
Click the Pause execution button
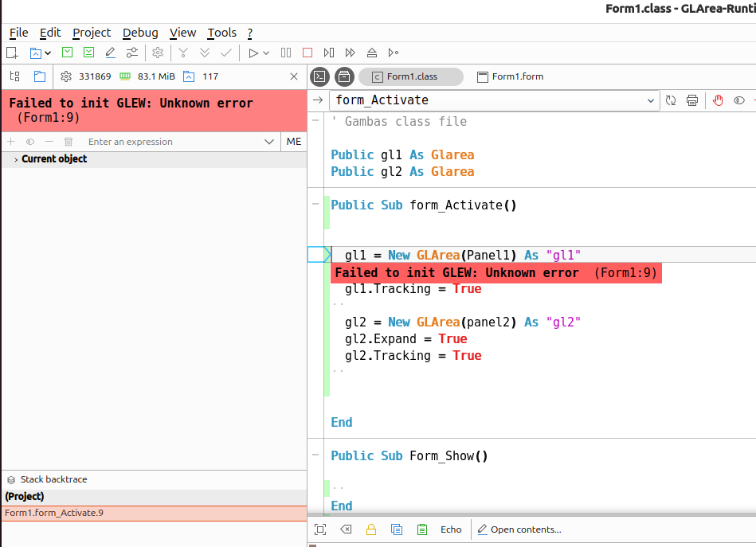tap(286, 53)
